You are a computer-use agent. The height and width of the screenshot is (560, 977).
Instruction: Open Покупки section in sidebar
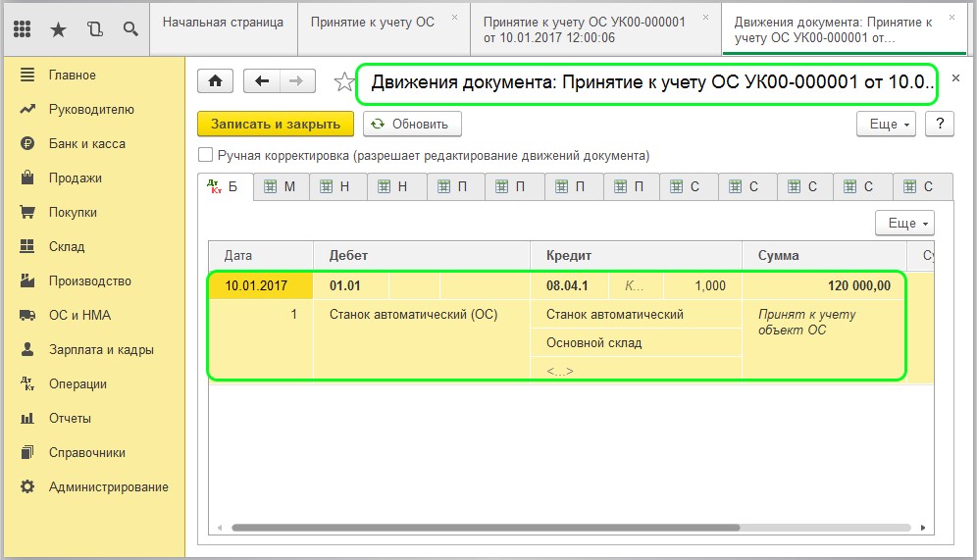click(x=73, y=213)
